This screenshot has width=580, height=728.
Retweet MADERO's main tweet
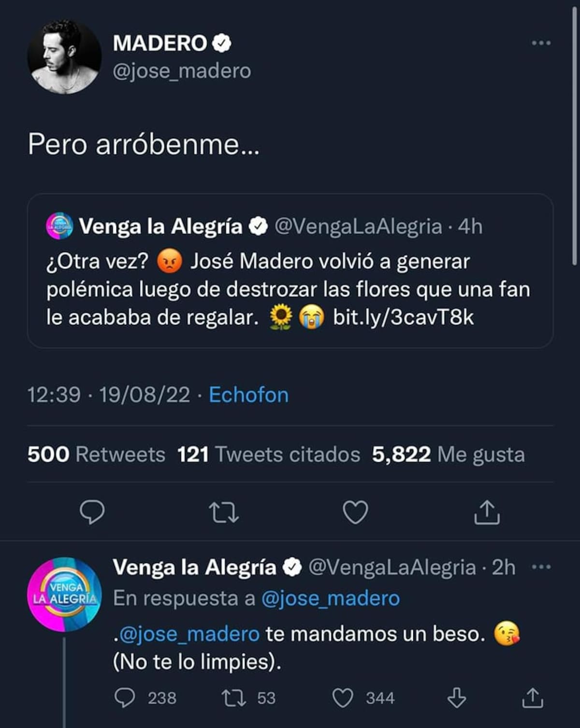tap(223, 512)
